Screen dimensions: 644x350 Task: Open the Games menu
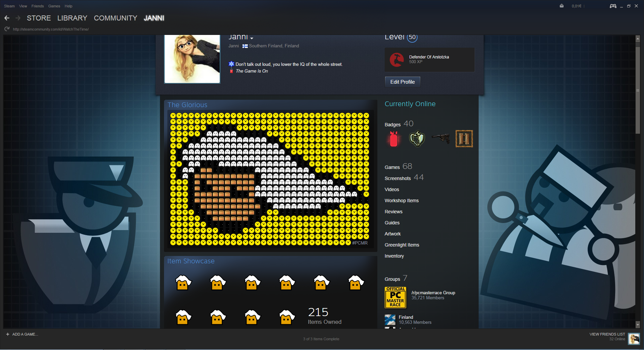point(54,6)
